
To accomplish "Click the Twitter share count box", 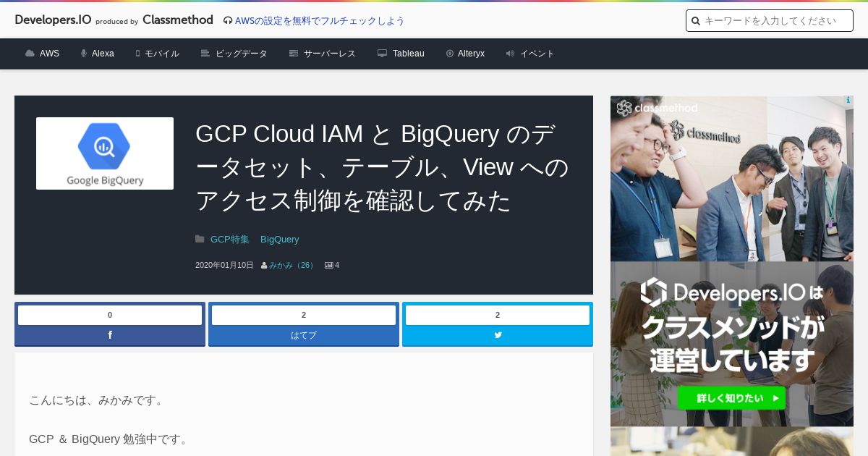I will [498, 315].
